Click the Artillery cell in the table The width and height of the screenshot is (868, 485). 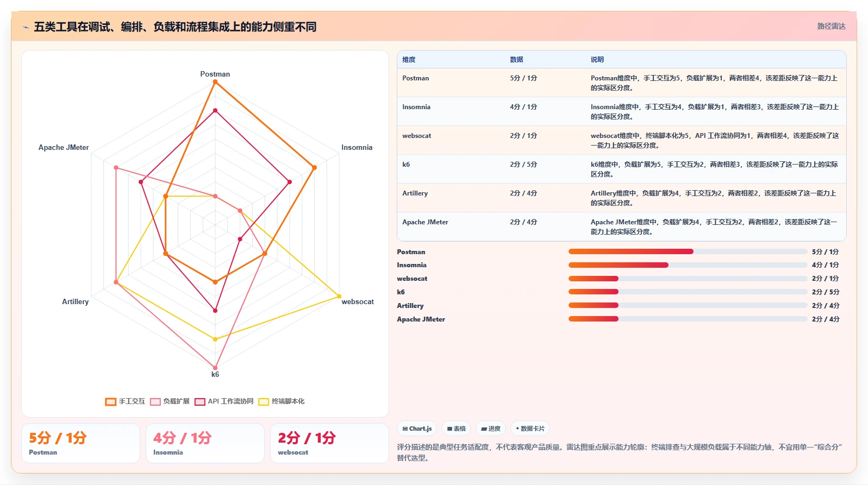[415, 193]
